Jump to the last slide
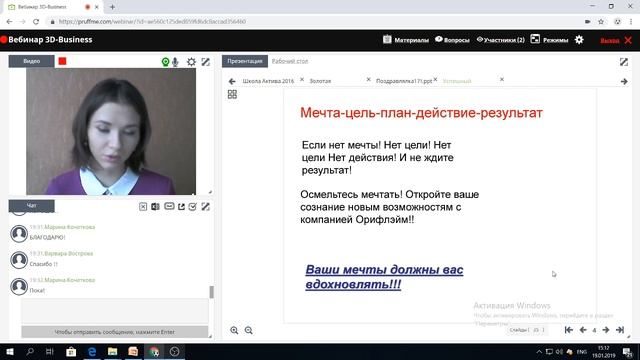This screenshot has height=360, width=640. (x=620, y=330)
